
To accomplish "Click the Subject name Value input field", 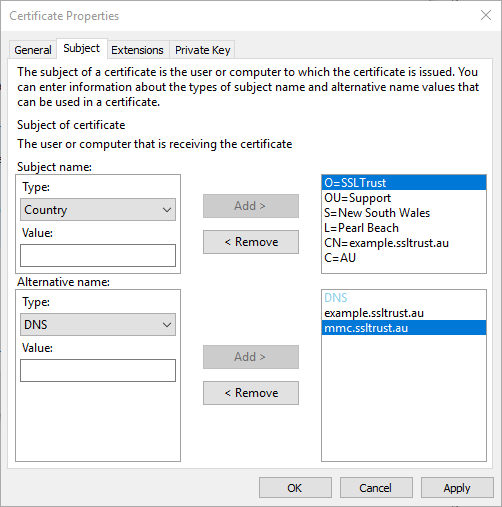I will [98, 256].
